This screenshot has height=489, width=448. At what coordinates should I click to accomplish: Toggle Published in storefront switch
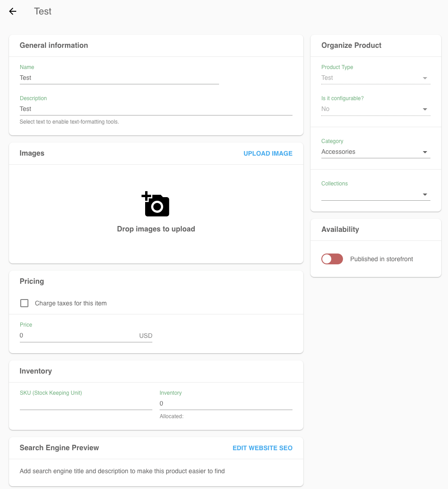332,259
